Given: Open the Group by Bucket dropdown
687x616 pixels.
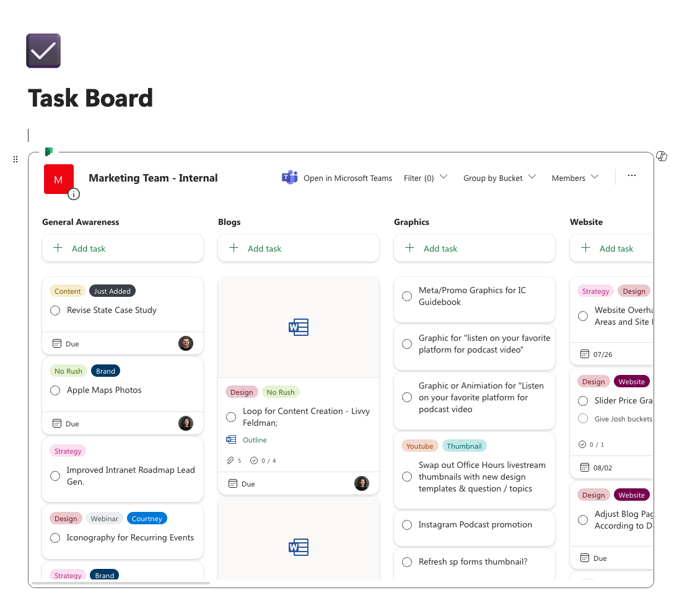Looking at the screenshot, I should 499,178.
